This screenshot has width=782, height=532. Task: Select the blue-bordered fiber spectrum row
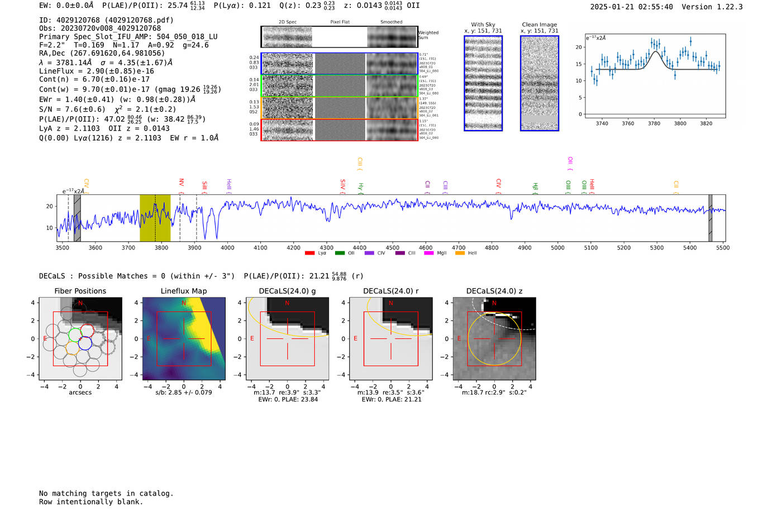pos(340,64)
